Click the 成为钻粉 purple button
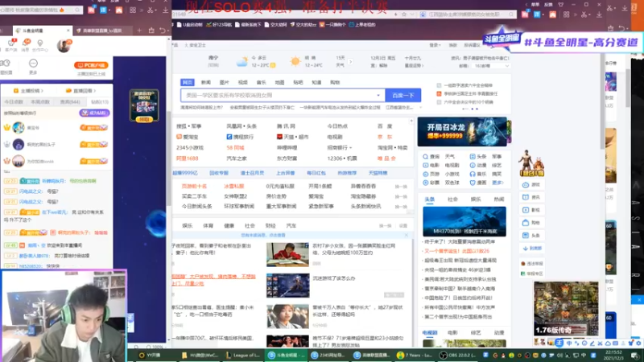The width and height of the screenshot is (644, 362). [x=94, y=113]
